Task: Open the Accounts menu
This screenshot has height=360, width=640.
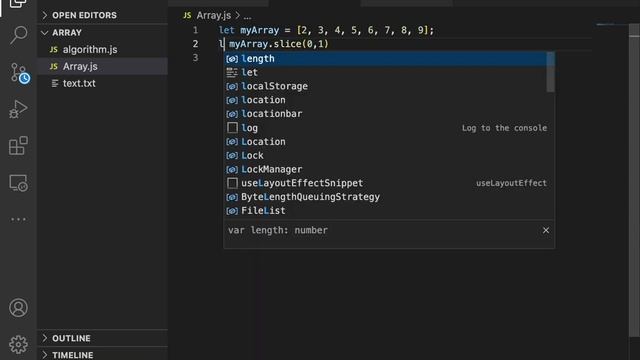Action: [18, 308]
